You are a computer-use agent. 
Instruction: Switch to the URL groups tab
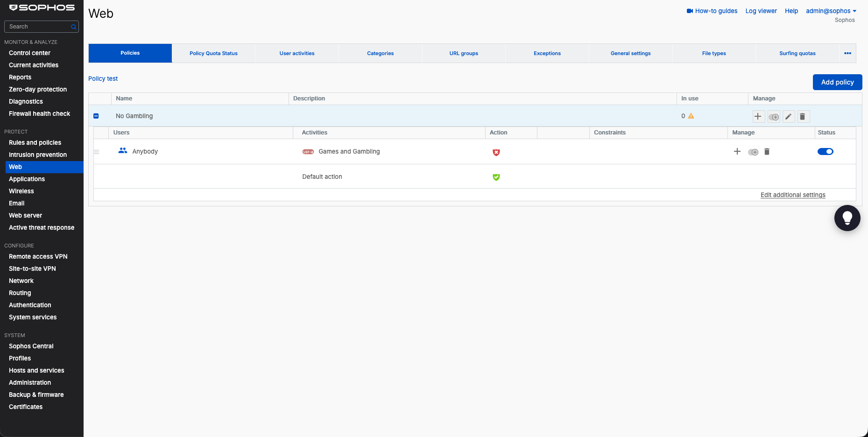click(x=464, y=53)
